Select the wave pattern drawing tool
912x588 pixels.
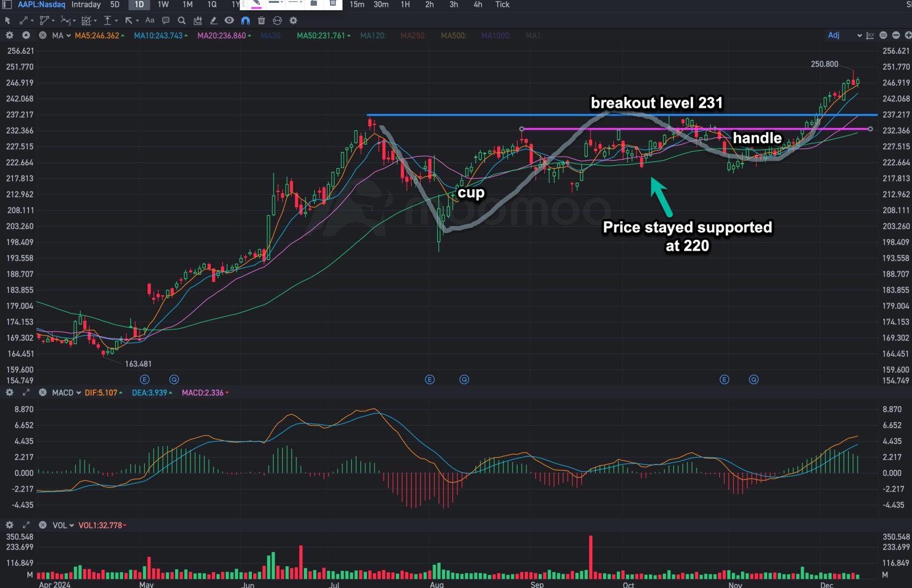coord(66,21)
